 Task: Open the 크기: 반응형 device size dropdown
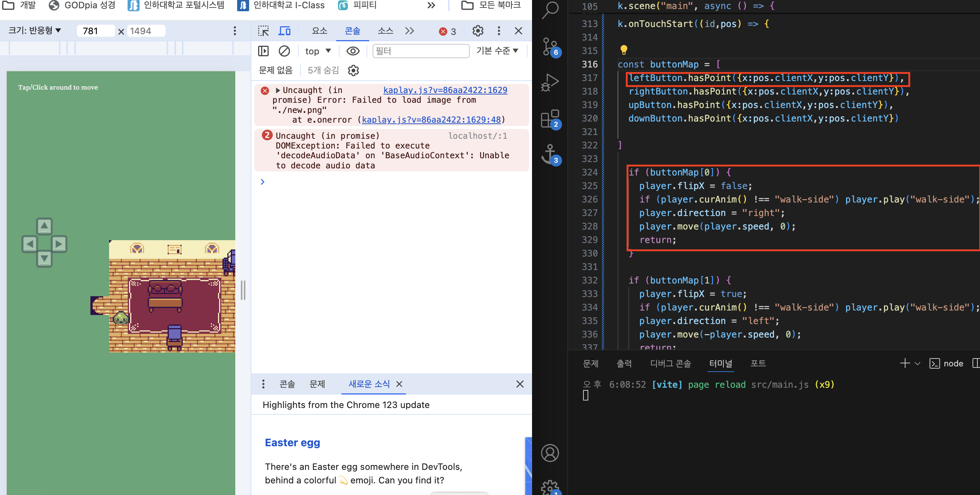[35, 30]
